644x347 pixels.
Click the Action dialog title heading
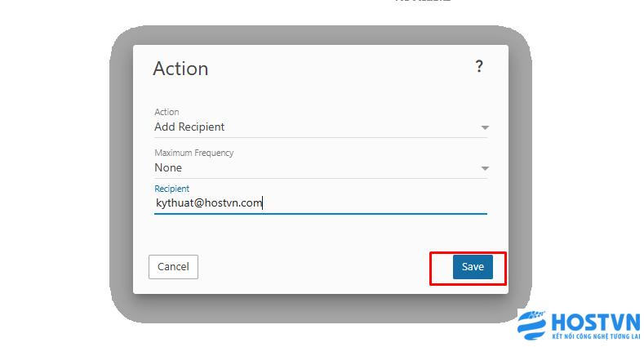click(x=180, y=69)
